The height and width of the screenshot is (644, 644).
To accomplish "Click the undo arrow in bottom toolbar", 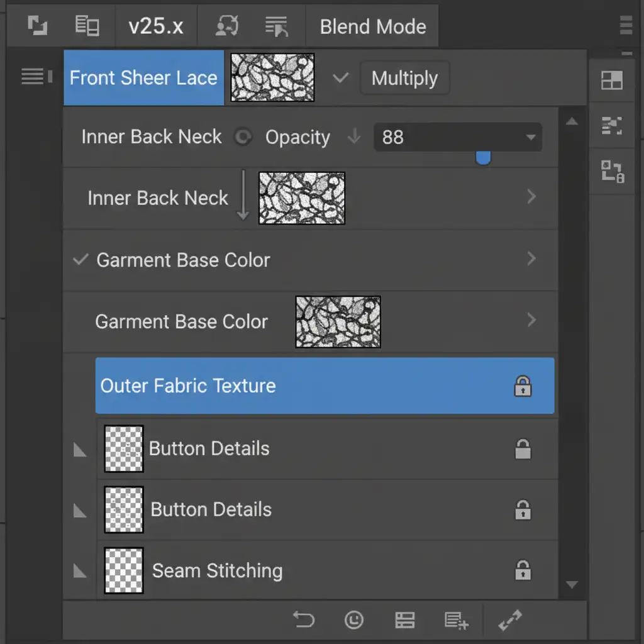I will (x=304, y=620).
